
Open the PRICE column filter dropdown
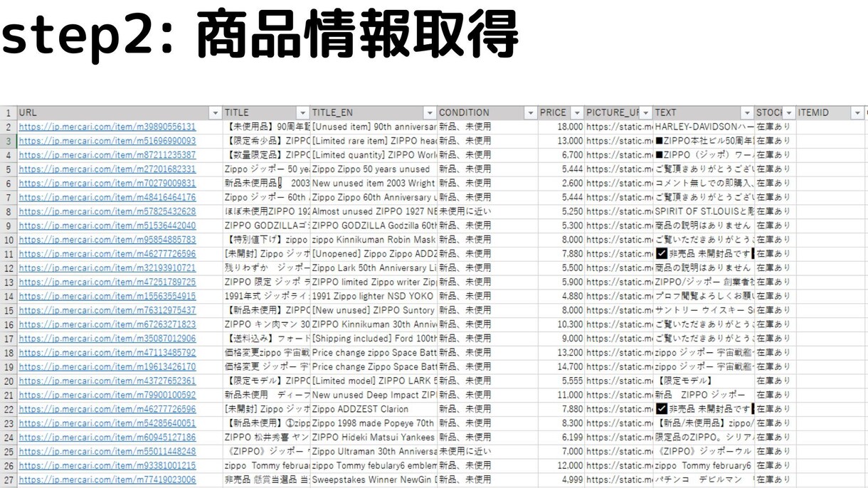[577, 113]
